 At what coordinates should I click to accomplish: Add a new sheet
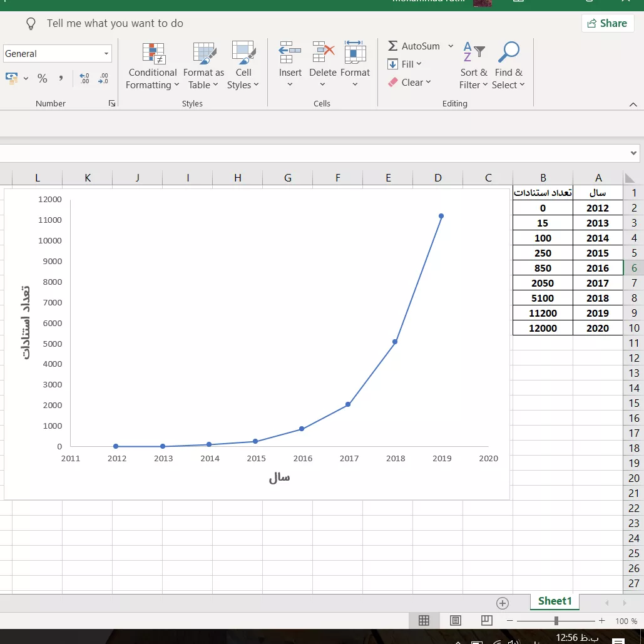point(502,603)
